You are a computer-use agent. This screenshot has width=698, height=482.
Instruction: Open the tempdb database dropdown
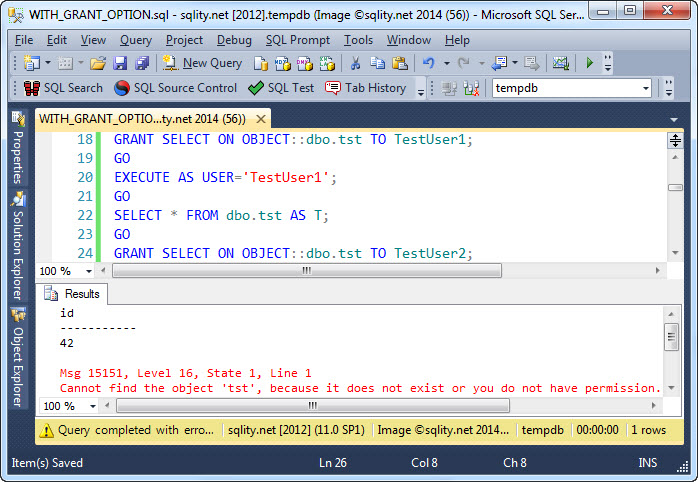coord(645,88)
